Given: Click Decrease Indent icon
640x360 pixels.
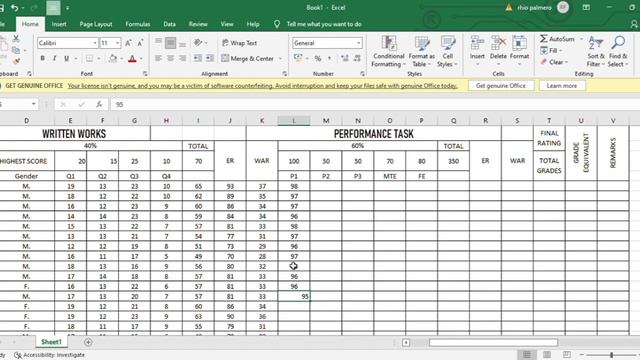Looking at the screenshot, I should [198, 58].
